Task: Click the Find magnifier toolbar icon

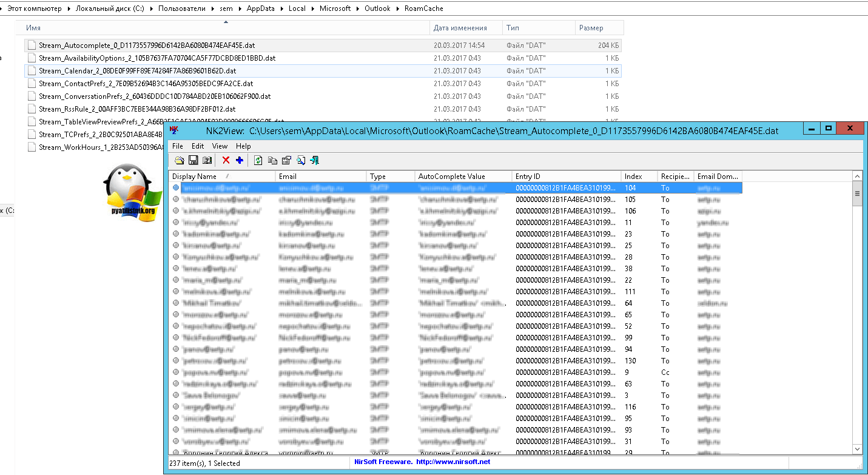Action: pyautogui.click(x=301, y=160)
